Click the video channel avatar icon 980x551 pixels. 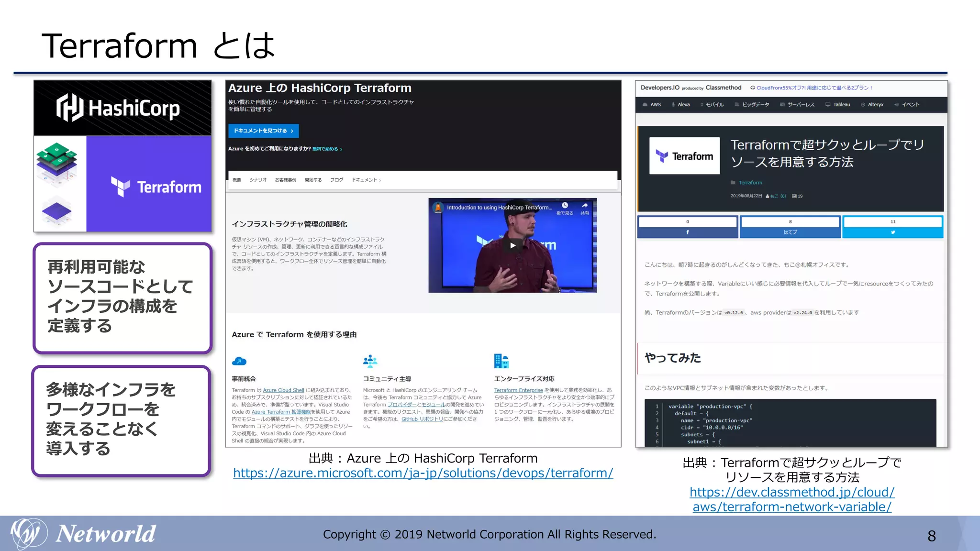pos(438,208)
